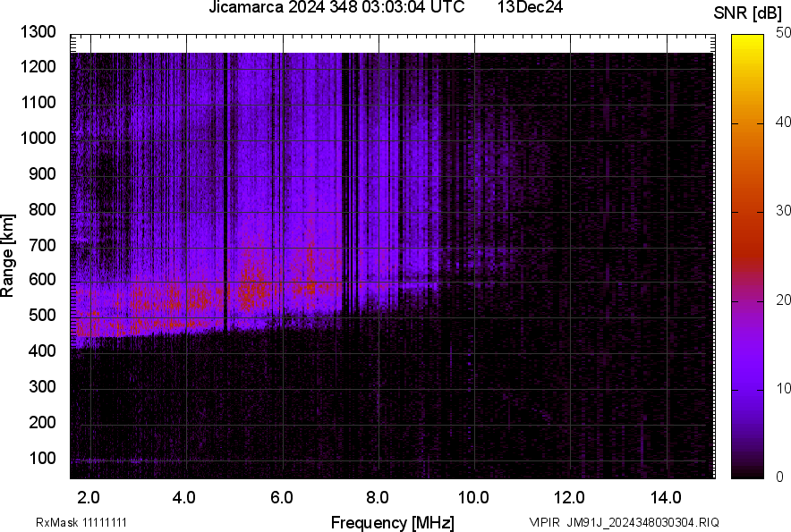
Task: Select the 'Range [km]' y-axis label
Action: point(8,256)
